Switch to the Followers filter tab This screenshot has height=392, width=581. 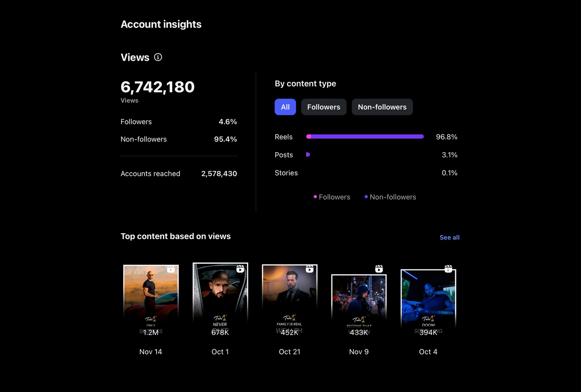[323, 107]
